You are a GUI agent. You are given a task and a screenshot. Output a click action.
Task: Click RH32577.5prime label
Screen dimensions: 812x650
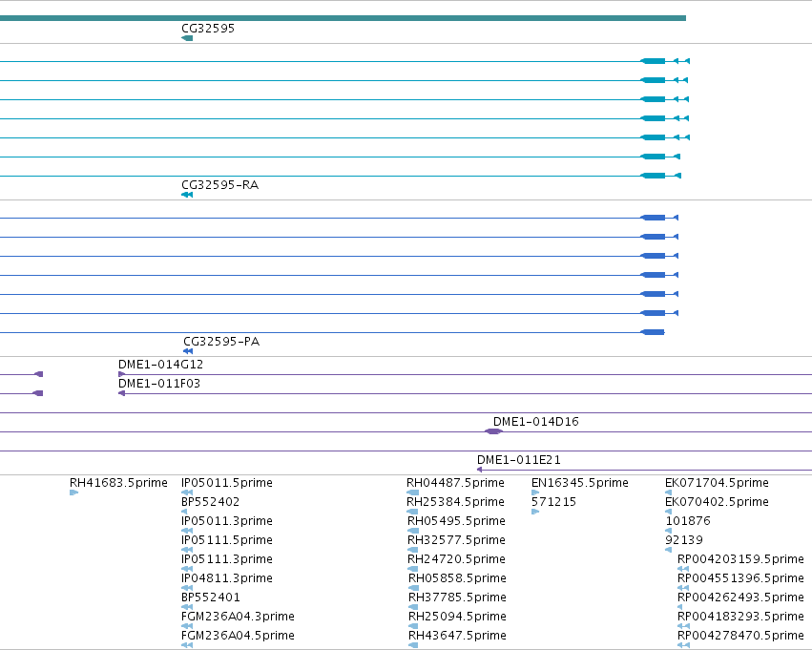pos(456,540)
